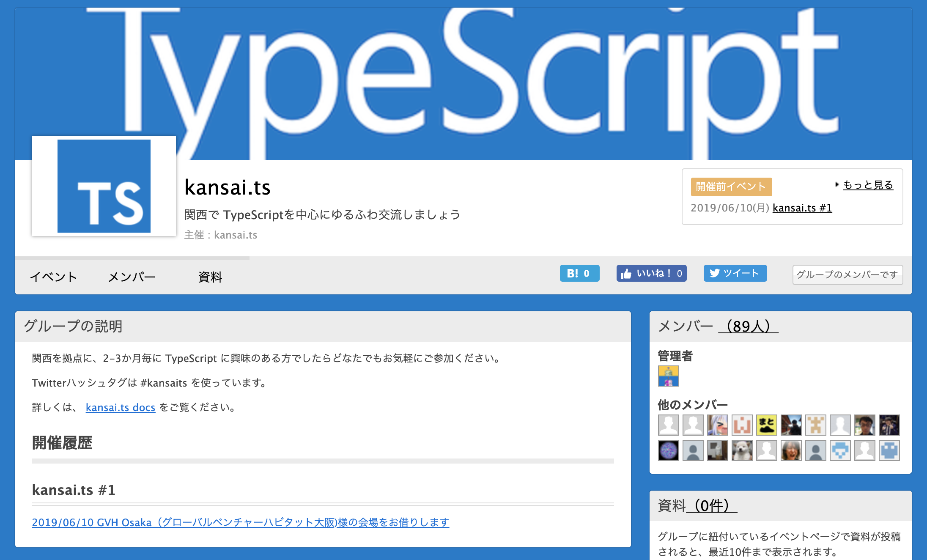
Task: Open the TS logo group image
Action: point(104,186)
